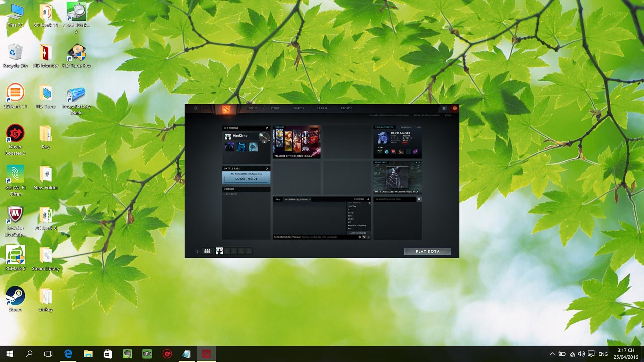Click the info icon above the channel member list
The width and height of the screenshot is (644, 362).
point(369,203)
